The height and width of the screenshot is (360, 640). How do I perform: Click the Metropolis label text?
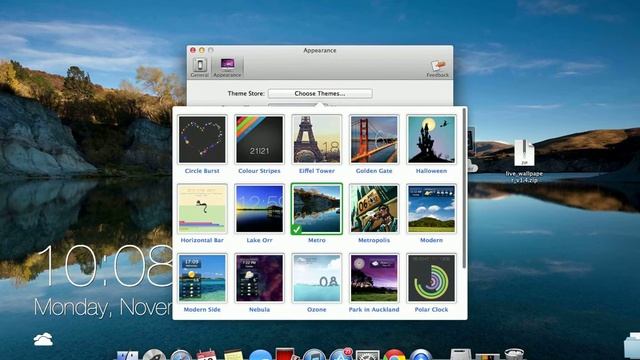click(374, 240)
